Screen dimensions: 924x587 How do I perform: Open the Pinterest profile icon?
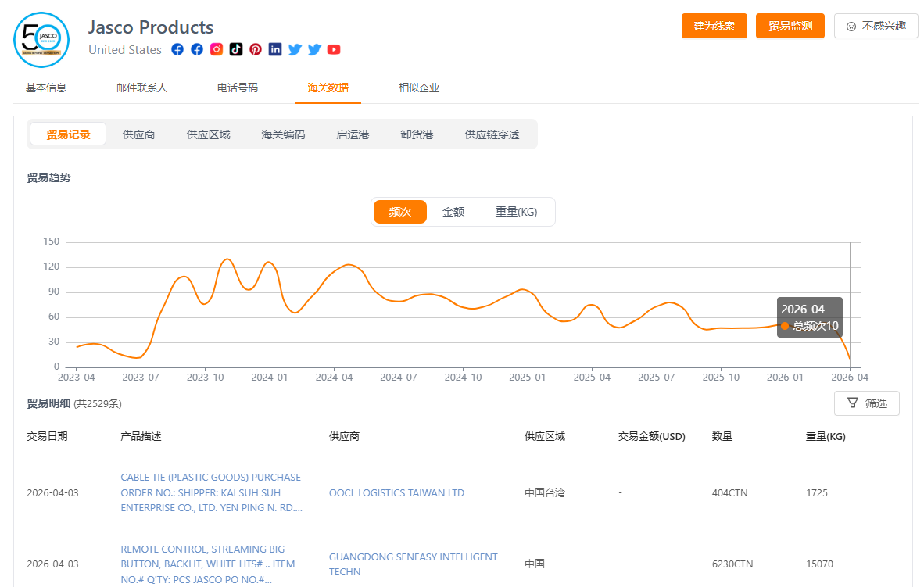point(255,49)
